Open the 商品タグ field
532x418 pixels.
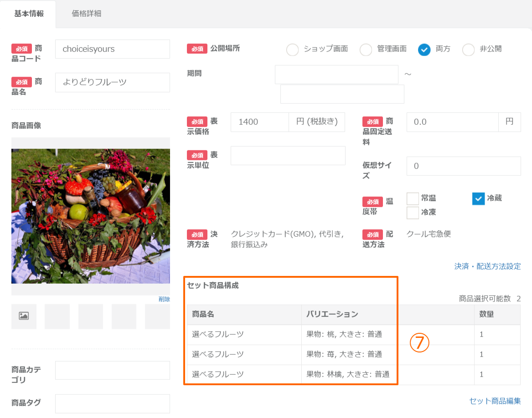point(112,403)
